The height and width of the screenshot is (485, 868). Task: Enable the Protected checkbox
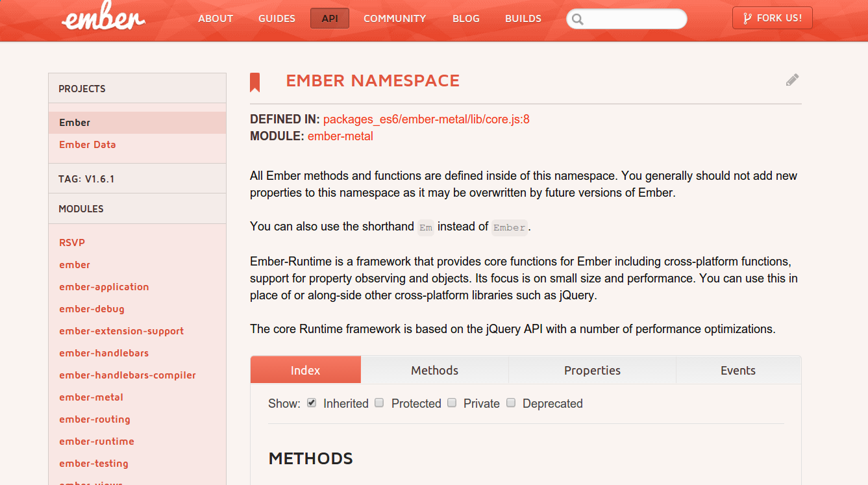tap(379, 403)
